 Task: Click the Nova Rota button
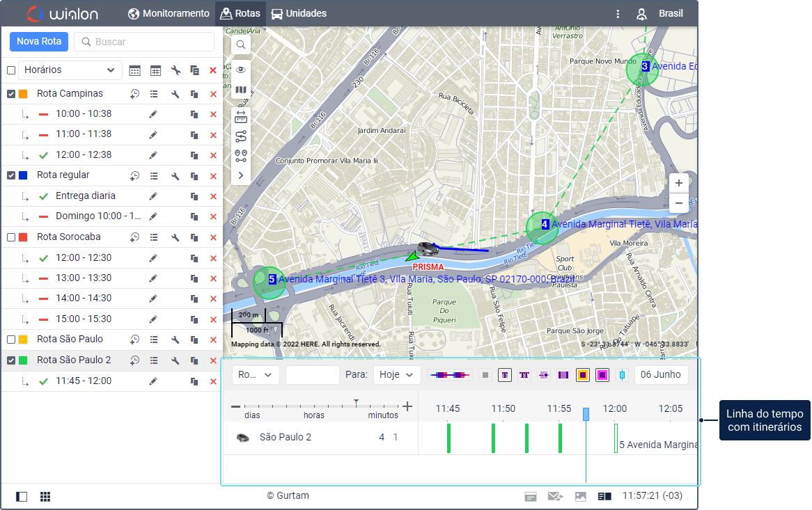click(39, 41)
